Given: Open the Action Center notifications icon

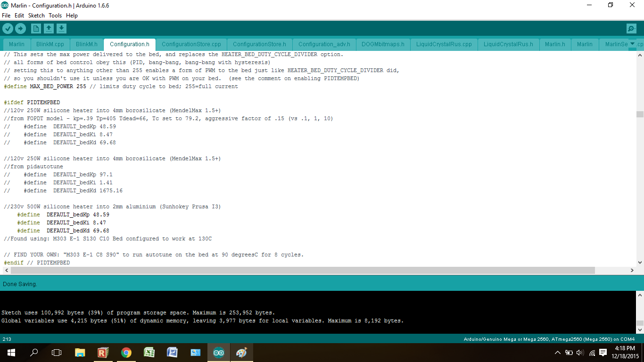Looking at the screenshot, I should click(603, 353).
